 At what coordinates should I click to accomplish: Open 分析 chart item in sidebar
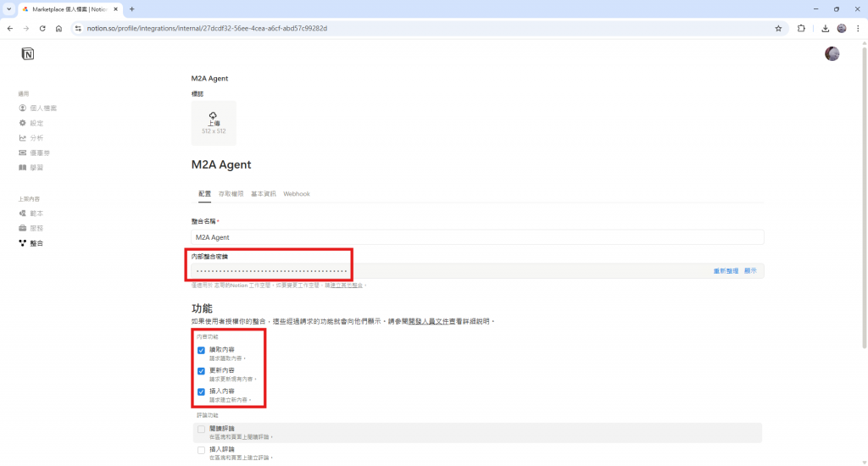click(x=31, y=138)
